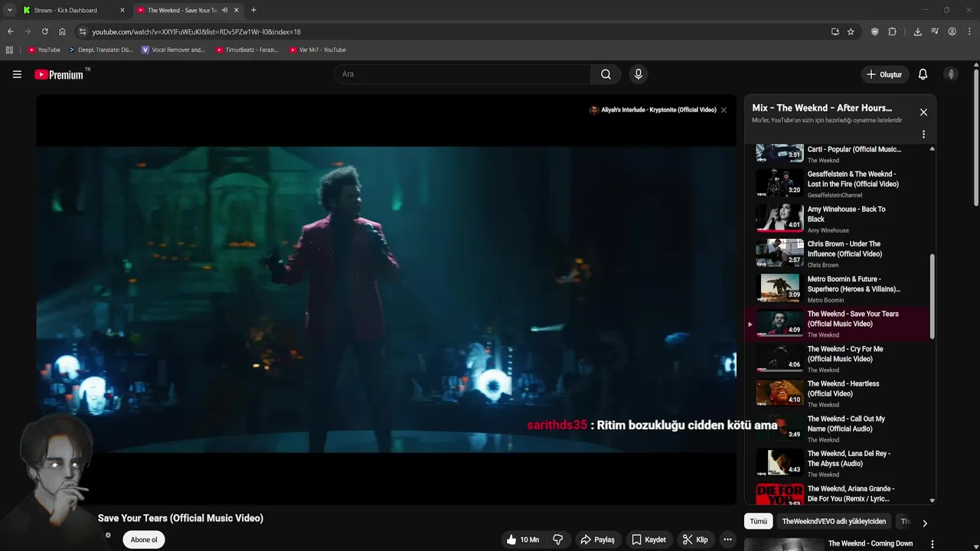Start voice search with microphone icon
The image size is (980, 551).
(638, 74)
